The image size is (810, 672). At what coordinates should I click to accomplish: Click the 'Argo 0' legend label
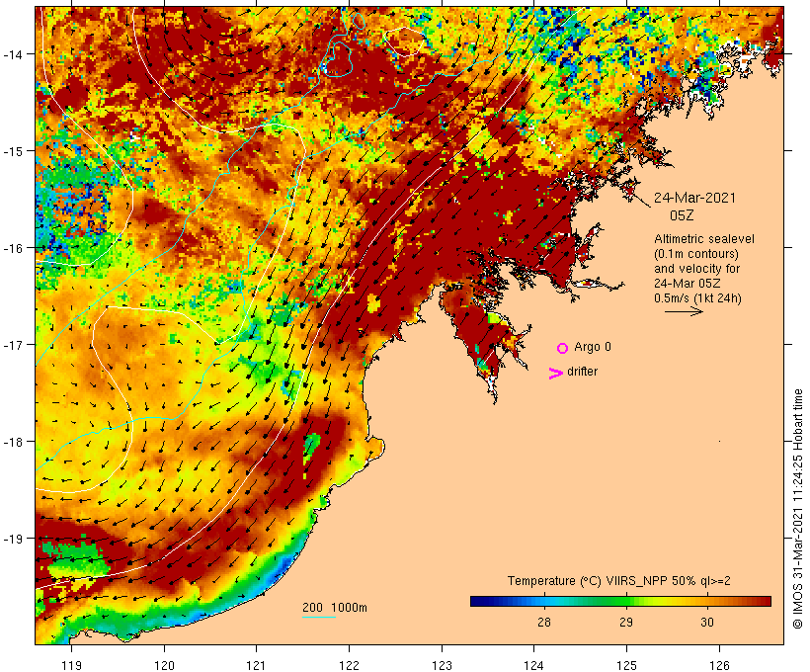[x=593, y=347]
